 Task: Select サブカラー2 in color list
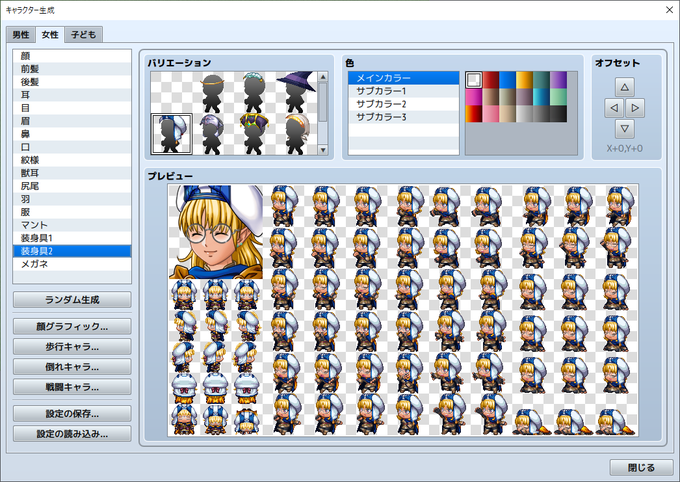coord(403,104)
